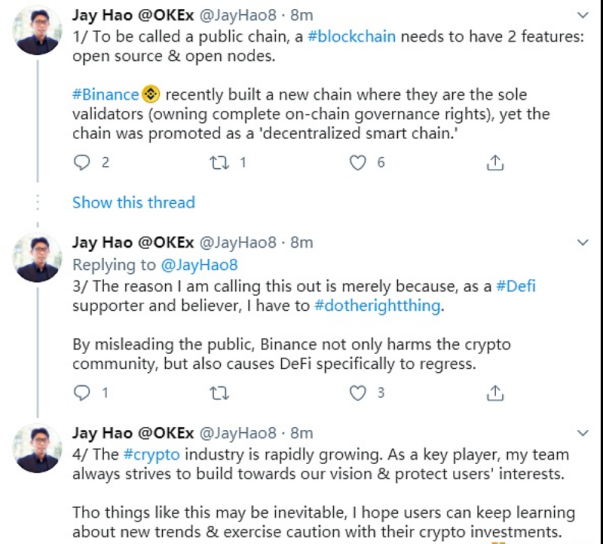The image size is (603, 544).
Task: Open the #dotherightthing hashtag
Action: click(376, 306)
